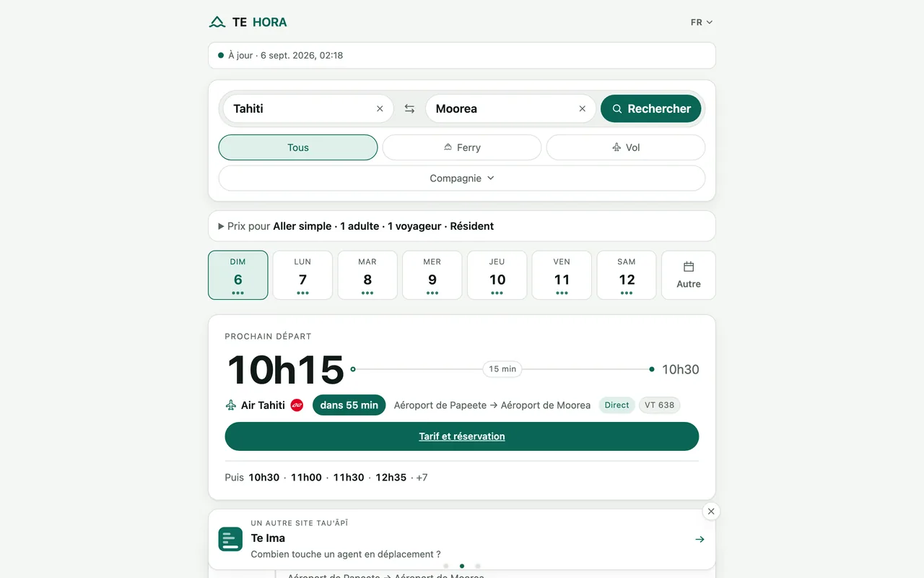This screenshot has height=578, width=924.
Task: Select Mardi 8 date tab
Action: [x=367, y=275]
